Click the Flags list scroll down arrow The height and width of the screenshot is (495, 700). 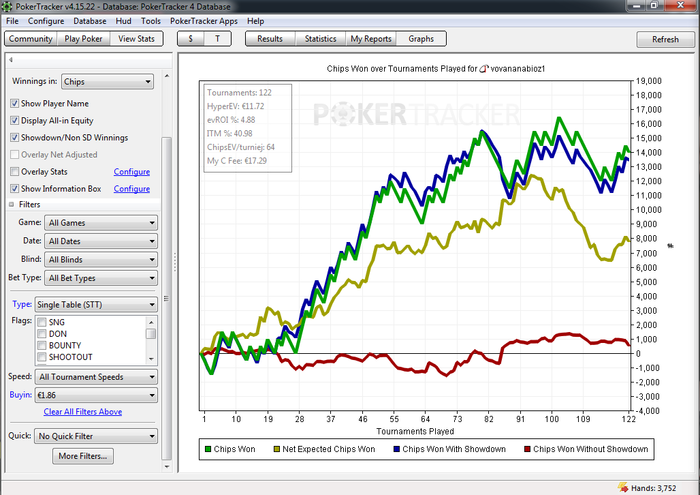[151, 359]
